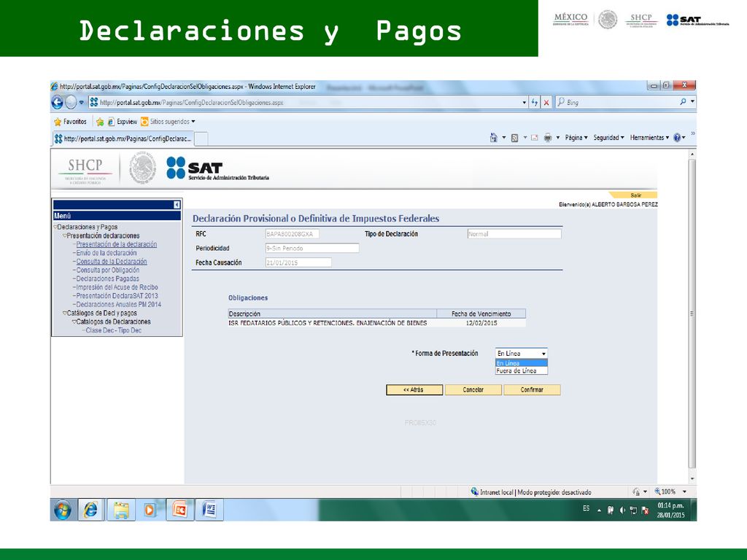
Task: Click the add to favorites bar star icon
Action: (x=99, y=122)
